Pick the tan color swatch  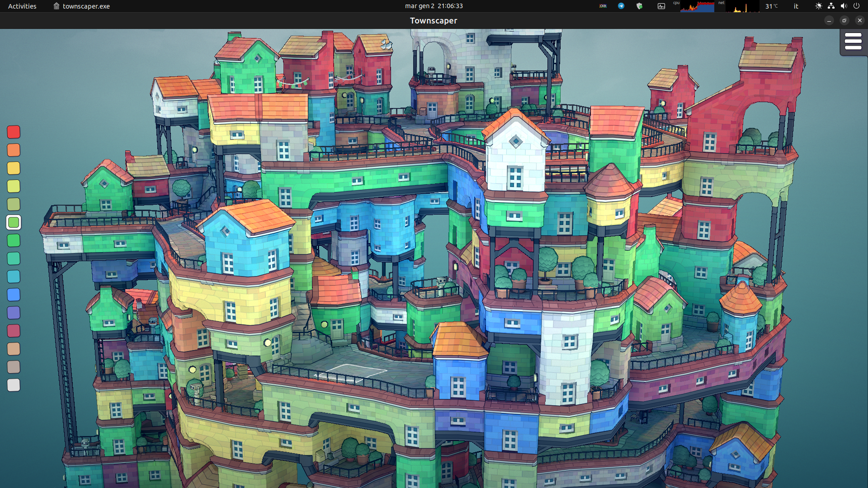coord(14,349)
